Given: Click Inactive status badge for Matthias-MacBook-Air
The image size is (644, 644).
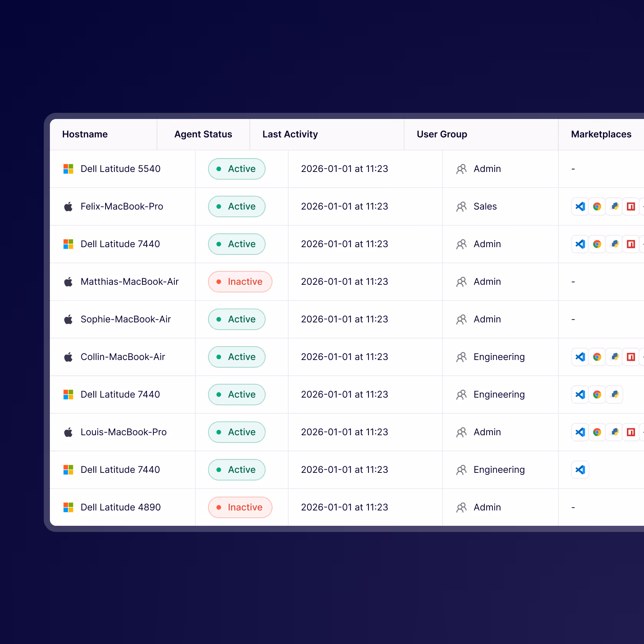Looking at the screenshot, I should (240, 282).
